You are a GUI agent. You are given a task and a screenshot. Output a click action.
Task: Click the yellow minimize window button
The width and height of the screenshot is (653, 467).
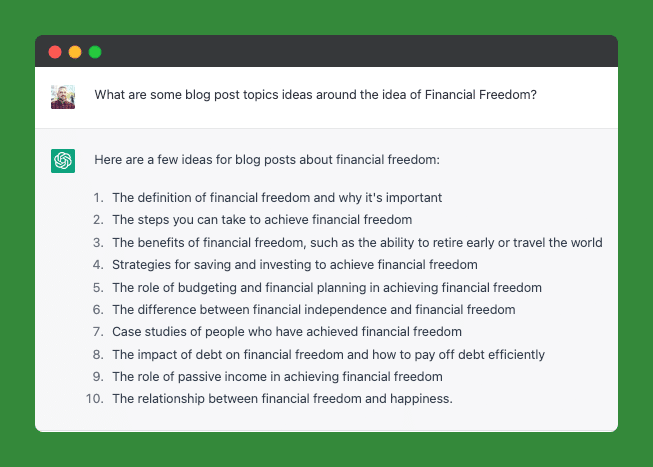[75, 52]
